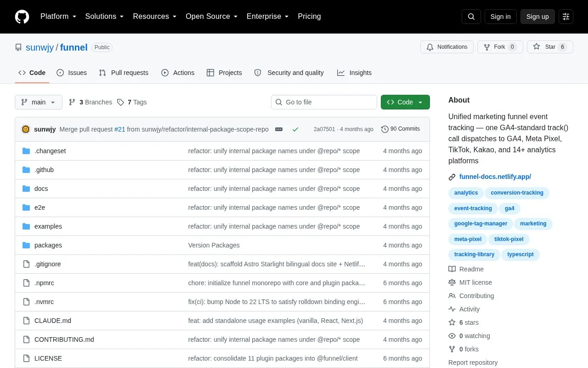Viewport: 588px width, 368px height.
Task: Open the CLAUDE.md file
Action: pyautogui.click(x=53, y=321)
